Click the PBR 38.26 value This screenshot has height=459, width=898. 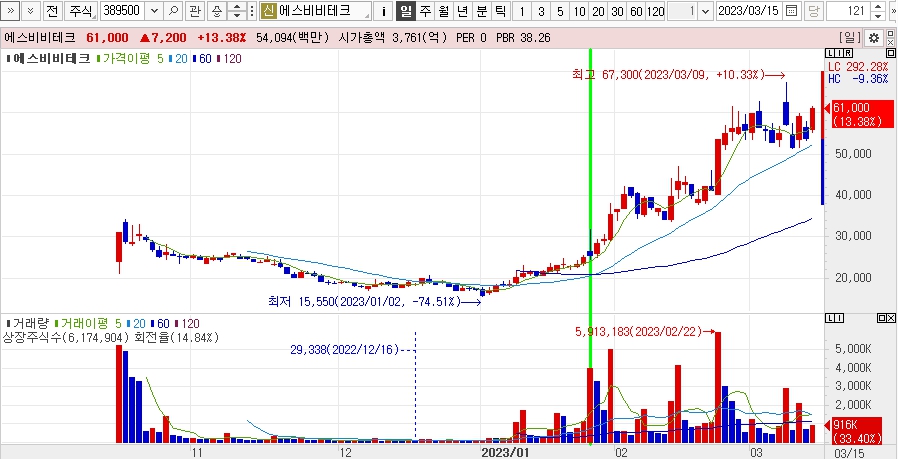(523, 38)
